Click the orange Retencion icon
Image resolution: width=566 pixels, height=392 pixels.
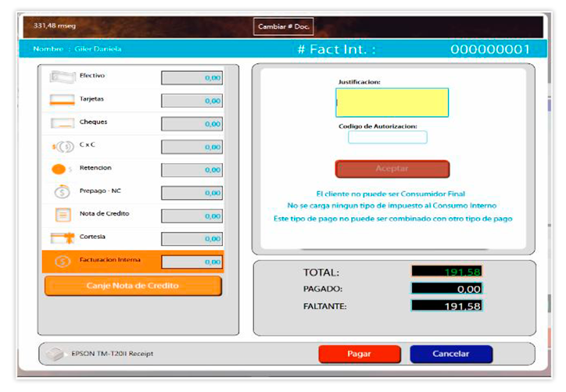pos(59,169)
